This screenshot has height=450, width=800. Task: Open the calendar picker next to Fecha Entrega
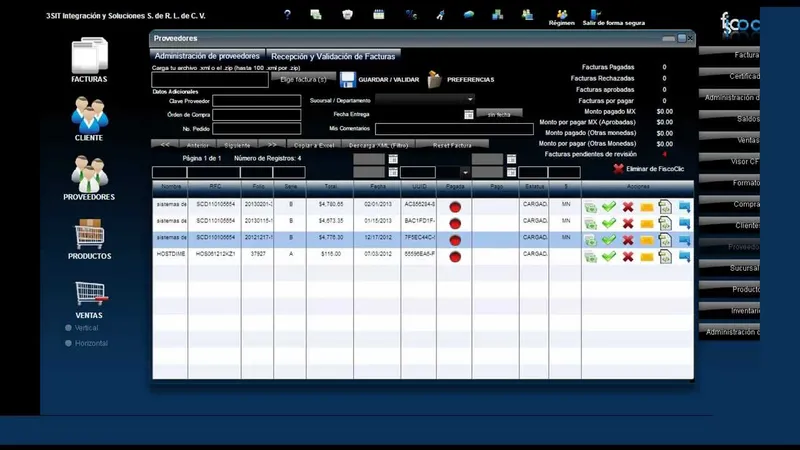[x=468, y=115]
